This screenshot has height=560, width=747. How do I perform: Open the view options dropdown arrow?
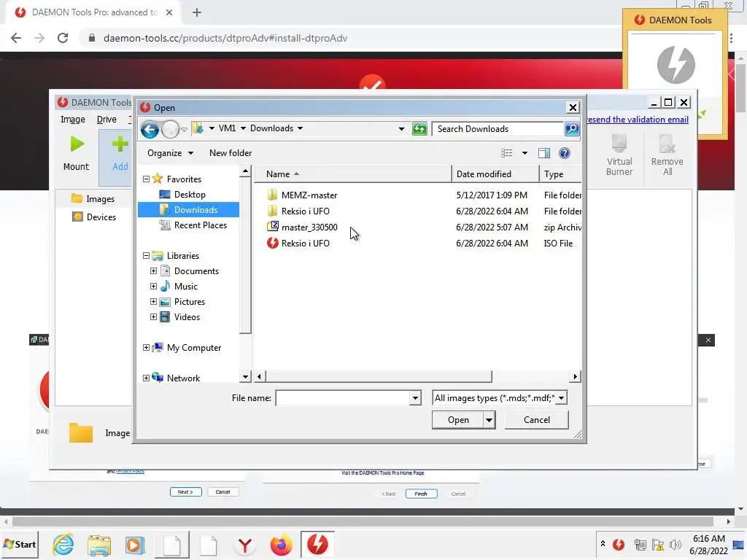click(x=525, y=153)
